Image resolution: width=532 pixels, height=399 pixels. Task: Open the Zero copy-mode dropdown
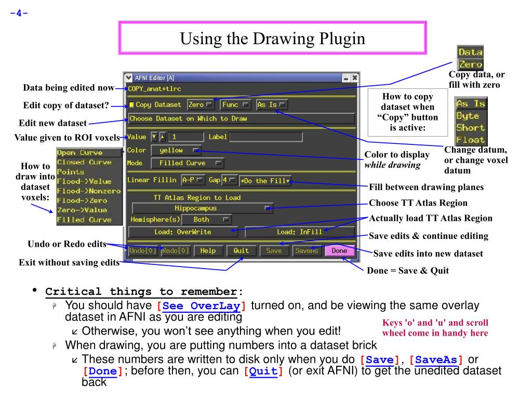[x=201, y=105]
